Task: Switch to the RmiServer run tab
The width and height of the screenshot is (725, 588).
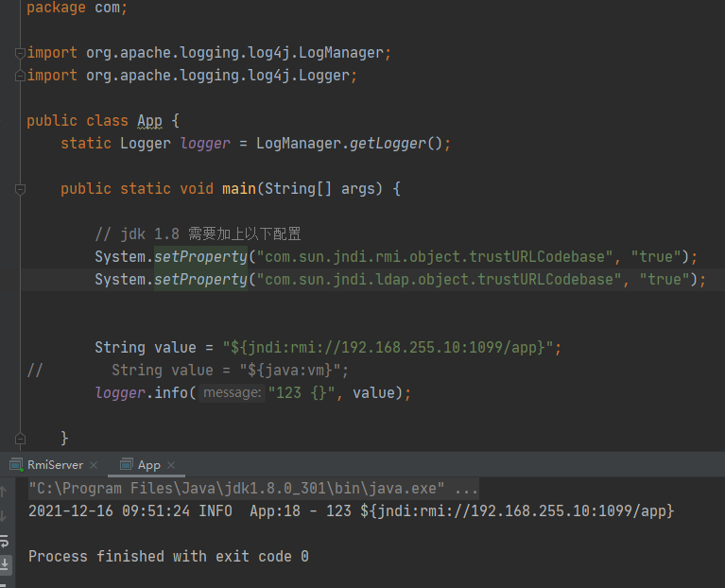Action: pos(55,464)
